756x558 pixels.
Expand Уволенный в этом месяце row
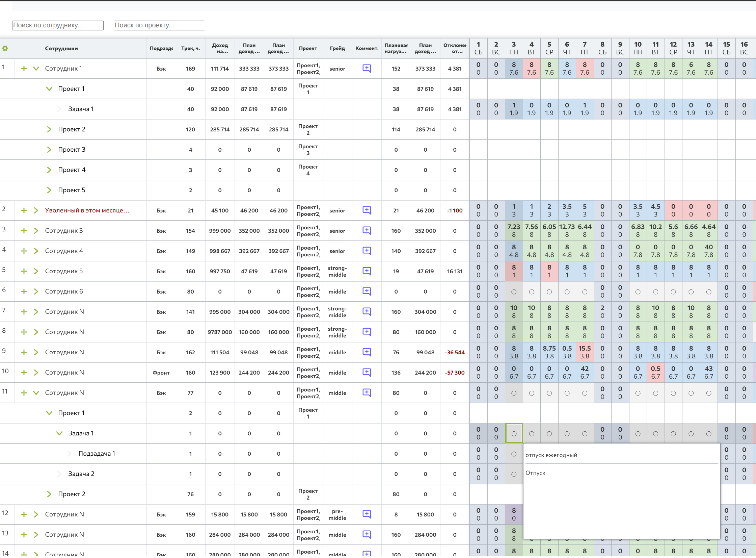click(36, 210)
